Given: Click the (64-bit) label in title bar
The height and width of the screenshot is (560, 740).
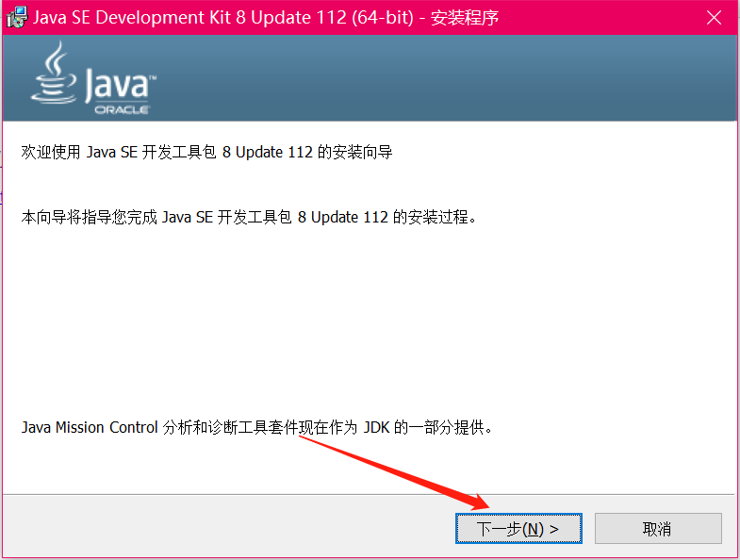Looking at the screenshot, I should pyautogui.click(x=383, y=18).
